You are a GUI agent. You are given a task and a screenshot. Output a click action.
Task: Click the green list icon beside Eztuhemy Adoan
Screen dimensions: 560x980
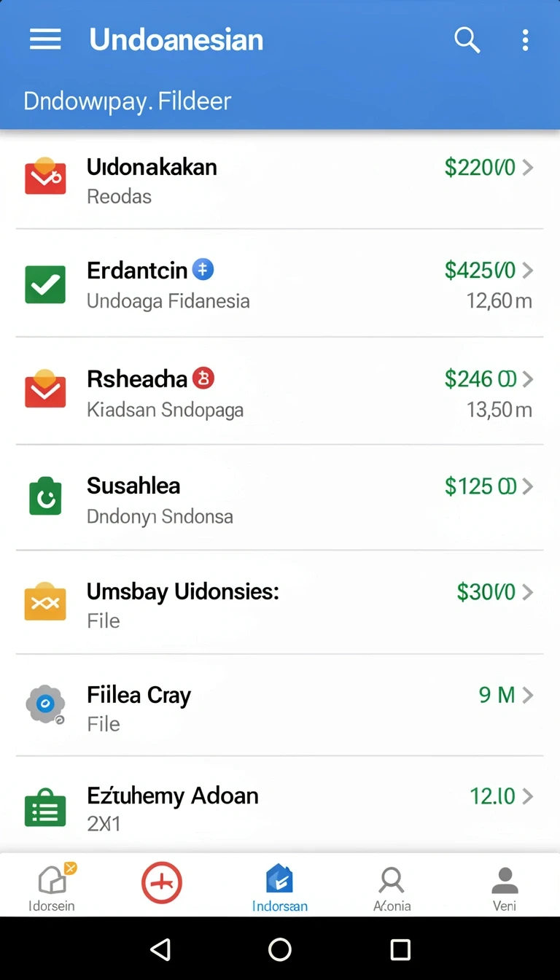[x=45, y=808]
